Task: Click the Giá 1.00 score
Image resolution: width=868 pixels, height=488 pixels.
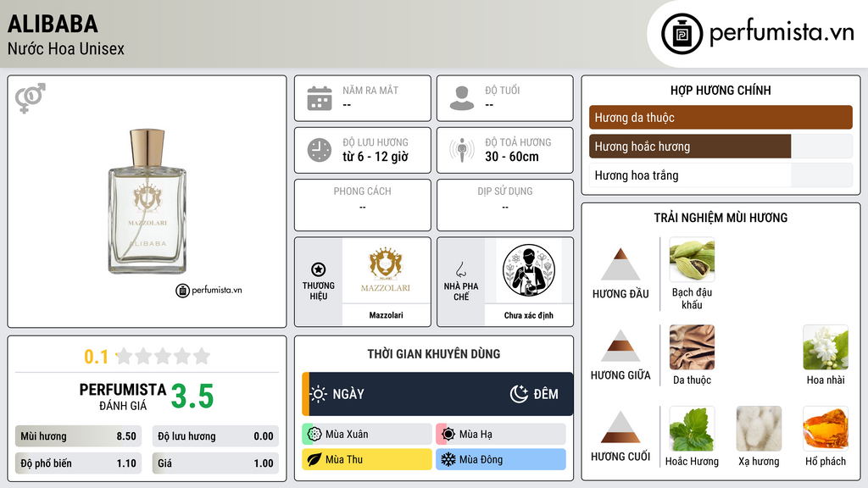Action: pyautogui.click(x=215, y=463)
